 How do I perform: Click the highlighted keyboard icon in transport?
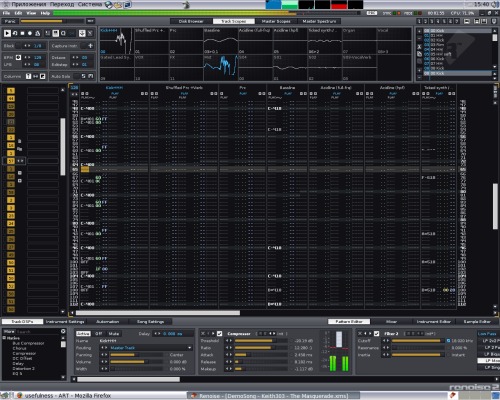point(56,33)
